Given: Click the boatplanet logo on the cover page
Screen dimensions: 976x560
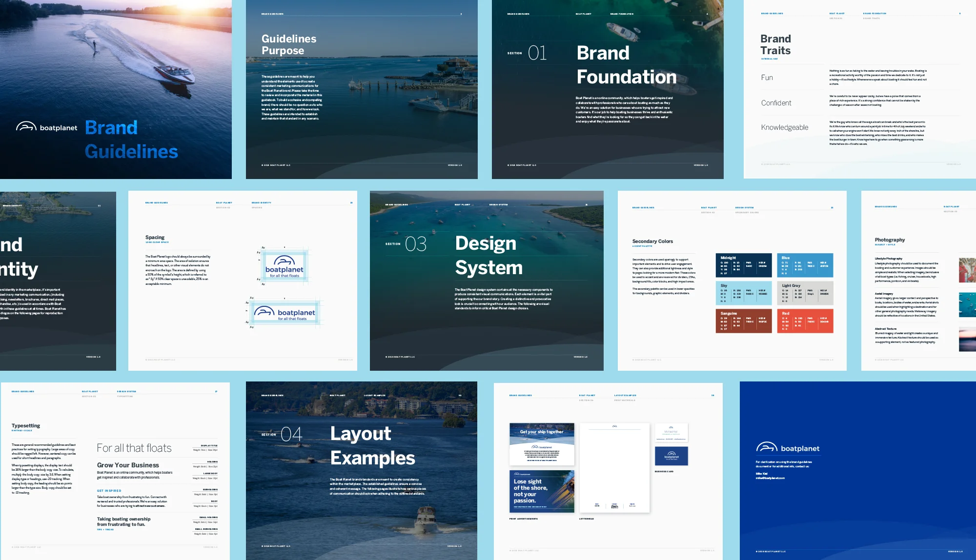Looking at the screenshot, I should [x=47, y=127].
